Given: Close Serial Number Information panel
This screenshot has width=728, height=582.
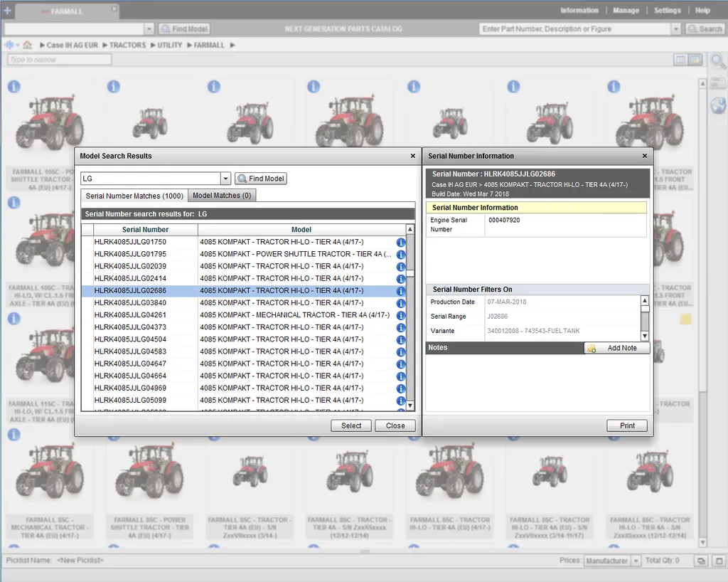Looking at the screenshot, I should pyautogui.click(x=644, y=156).
